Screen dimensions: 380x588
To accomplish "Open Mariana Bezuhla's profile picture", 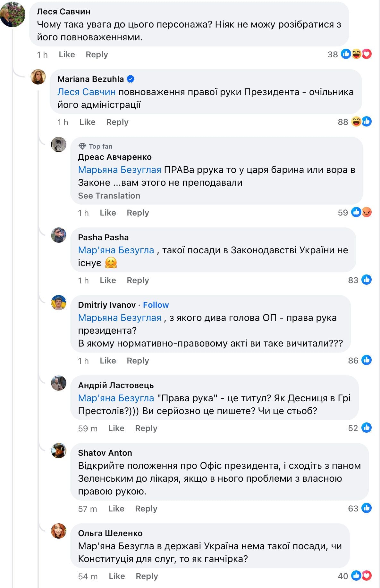I will tap(38, 77).
